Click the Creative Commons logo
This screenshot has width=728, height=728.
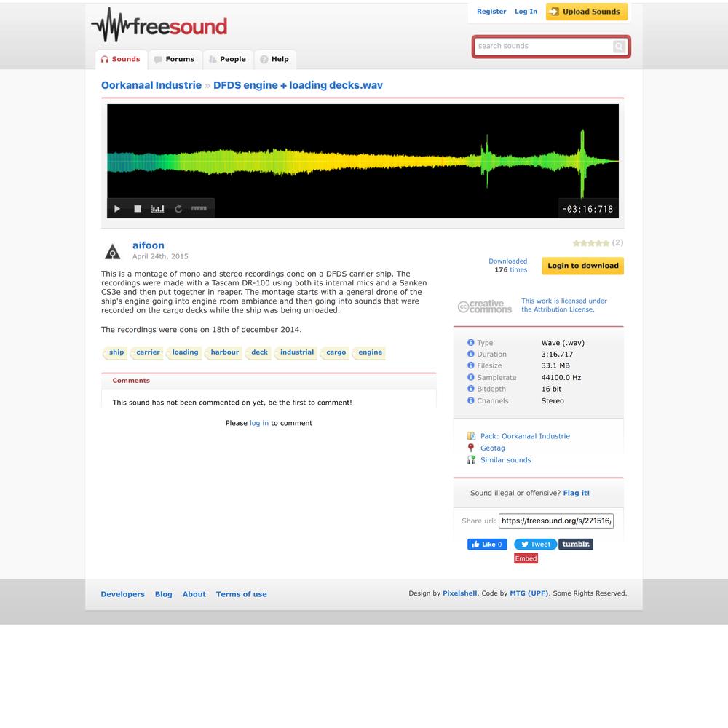(485, 306)
